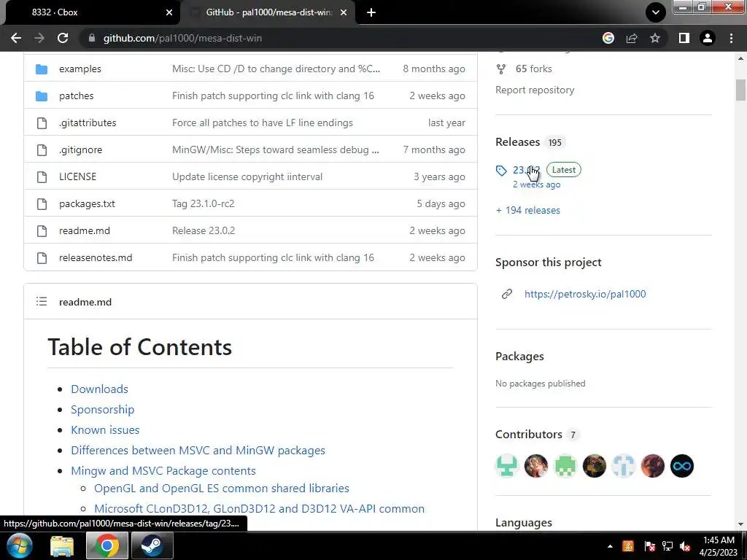Open the Chrome three-dot menu
This screenshot has width=747, height=560.
pyautogui.click(x=731, y=38)
